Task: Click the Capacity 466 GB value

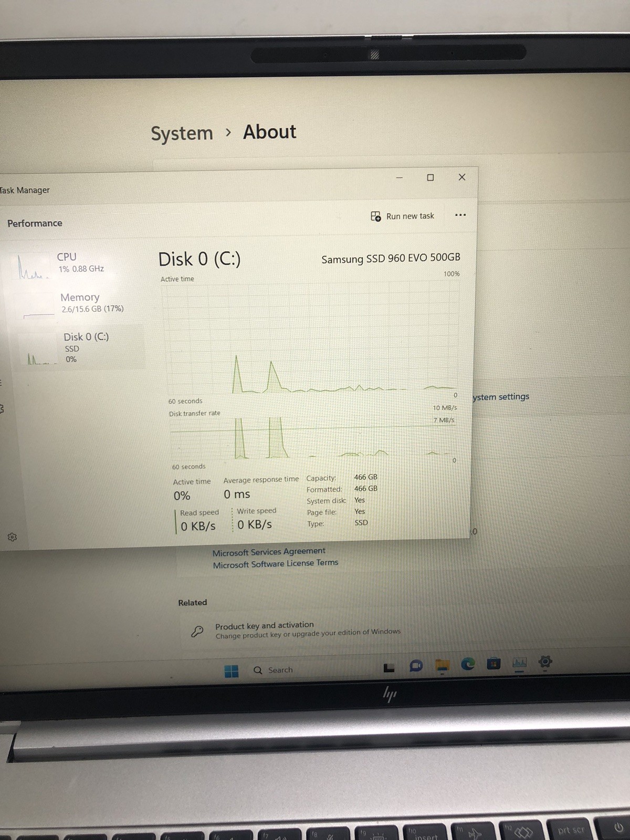Action: click(365, 477)
